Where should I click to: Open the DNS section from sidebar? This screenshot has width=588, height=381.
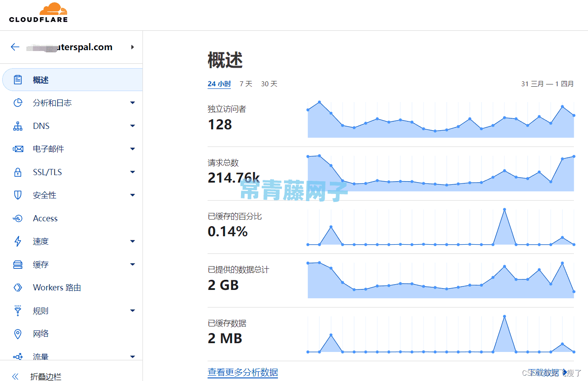[x=18, y=126]
